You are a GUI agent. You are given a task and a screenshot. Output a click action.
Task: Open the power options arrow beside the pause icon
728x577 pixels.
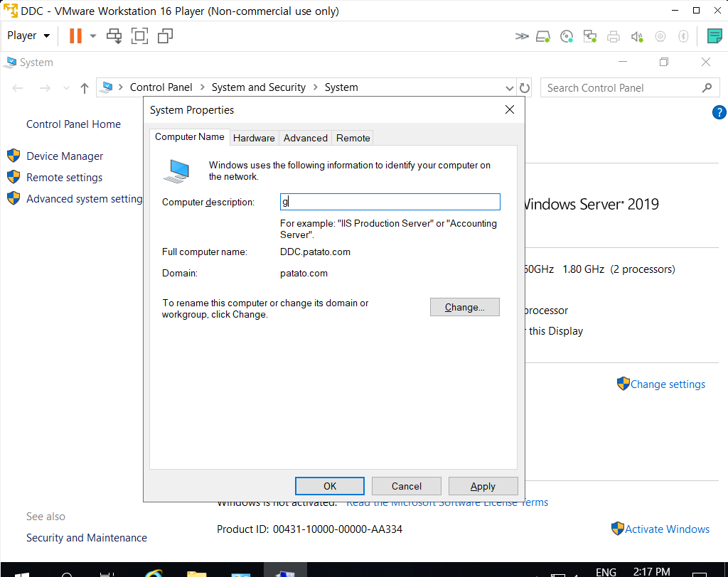[93, 36]
